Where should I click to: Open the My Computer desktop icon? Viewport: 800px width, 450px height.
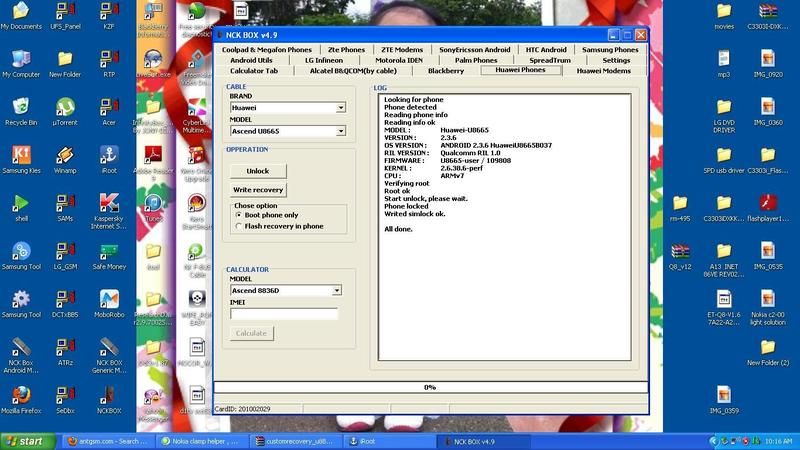click(20, 59)
